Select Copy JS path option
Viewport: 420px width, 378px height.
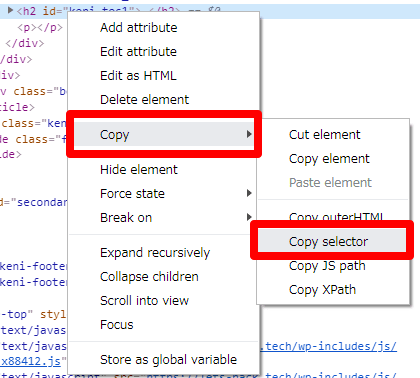coord(333,266)
